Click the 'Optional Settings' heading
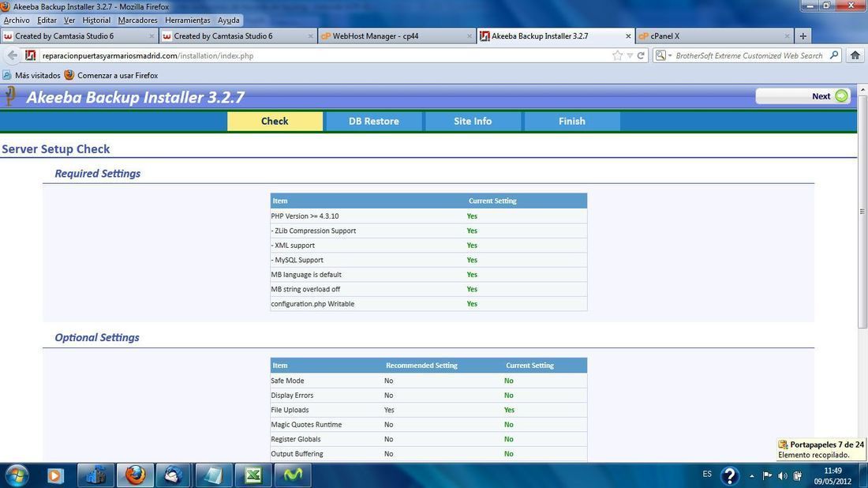 [97, 337]
